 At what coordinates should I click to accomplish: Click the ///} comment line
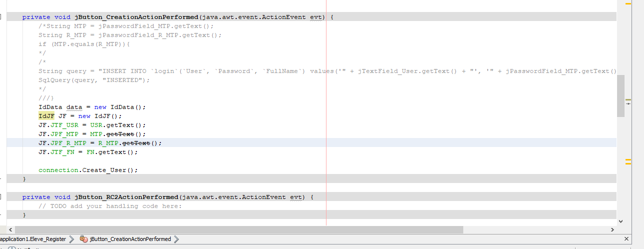pos(46,98)
